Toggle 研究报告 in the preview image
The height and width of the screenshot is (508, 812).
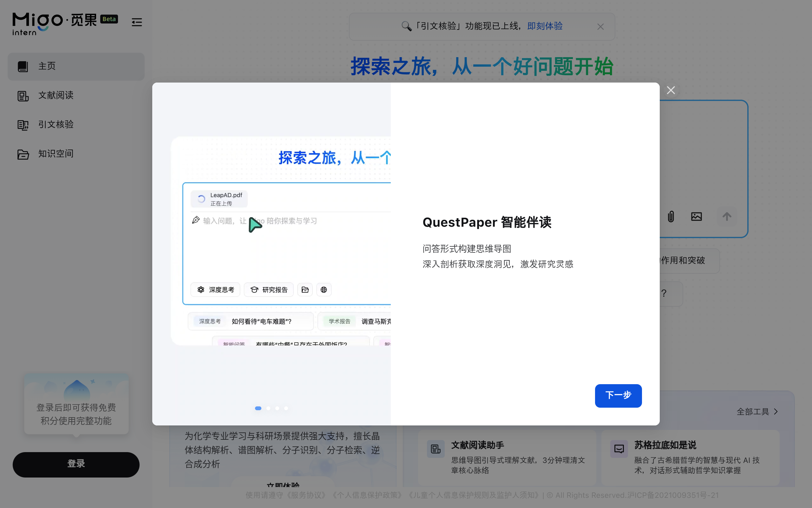click(x=269, y=290)
